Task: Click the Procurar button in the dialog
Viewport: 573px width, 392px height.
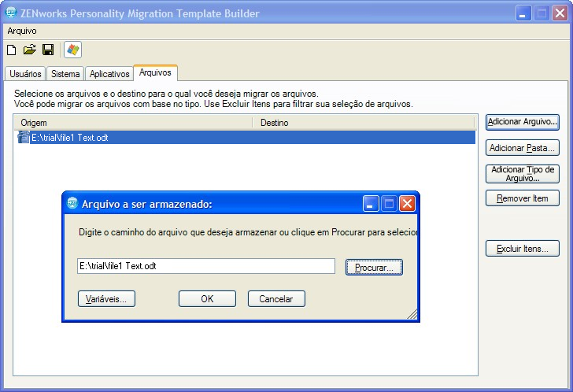Action: point(374,268)
